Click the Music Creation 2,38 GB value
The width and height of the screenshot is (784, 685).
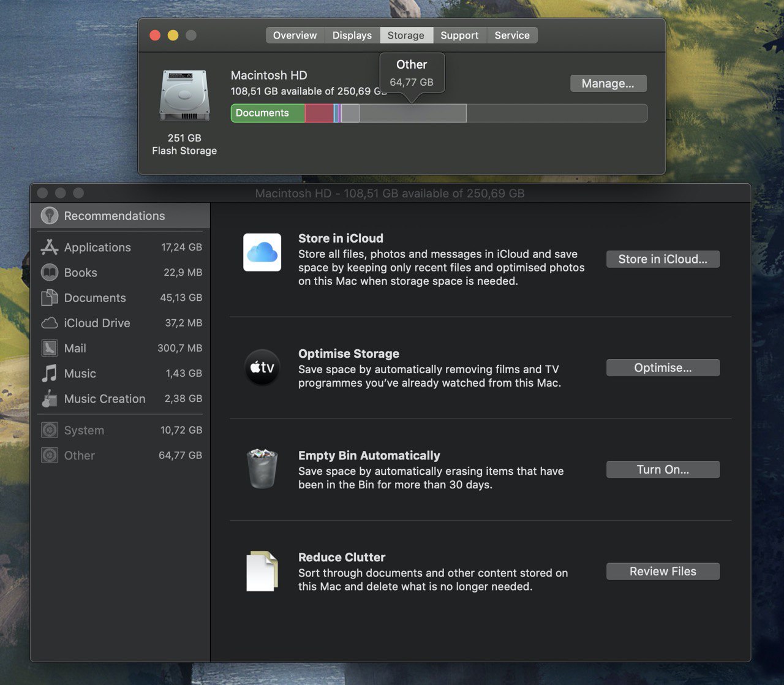pyautogui.click(x=183, y=398)
